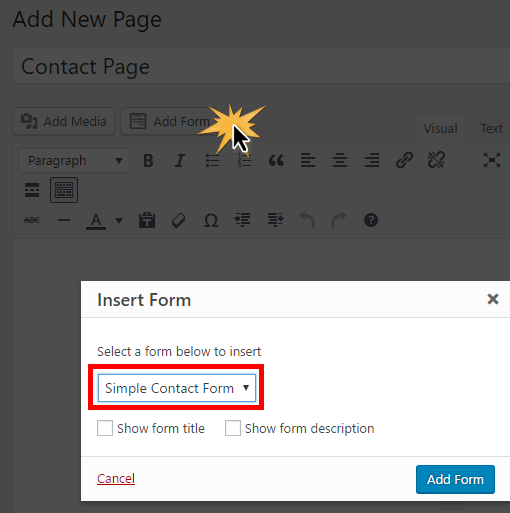This screenshot has height=513, width=510.
Task: Toggle the toolbar kitchen sink button
Action: pos(64,190)
